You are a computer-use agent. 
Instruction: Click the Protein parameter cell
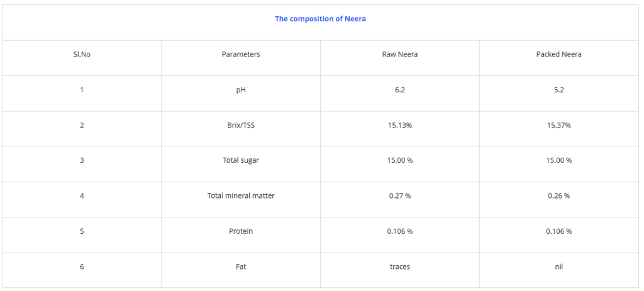click(241, 231)
